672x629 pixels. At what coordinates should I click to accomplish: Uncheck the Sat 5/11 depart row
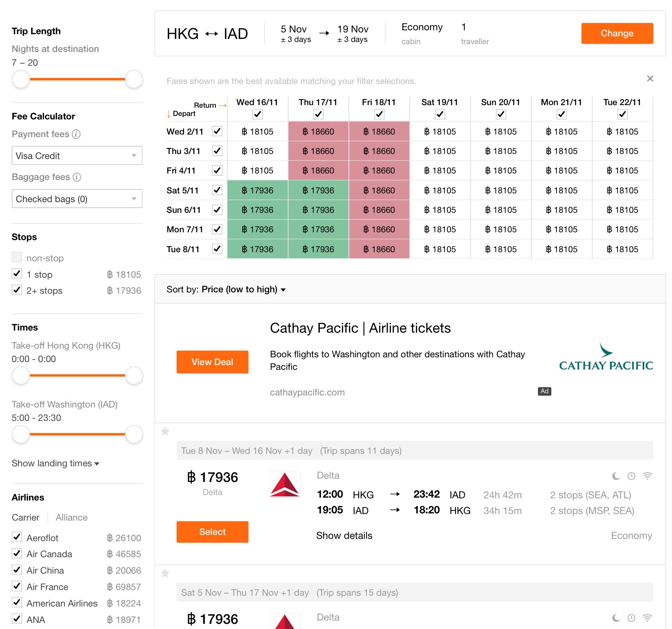(x=217, y=190)
